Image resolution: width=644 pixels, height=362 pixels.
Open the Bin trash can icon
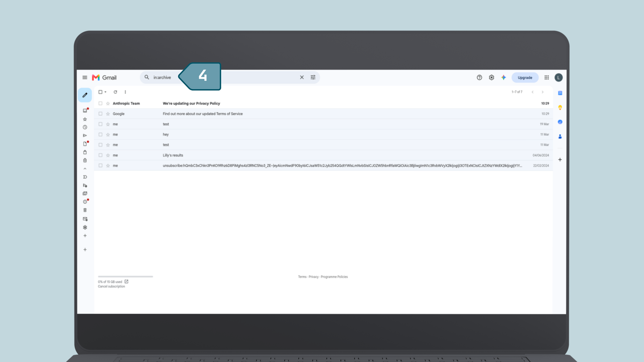click(85, 210)
